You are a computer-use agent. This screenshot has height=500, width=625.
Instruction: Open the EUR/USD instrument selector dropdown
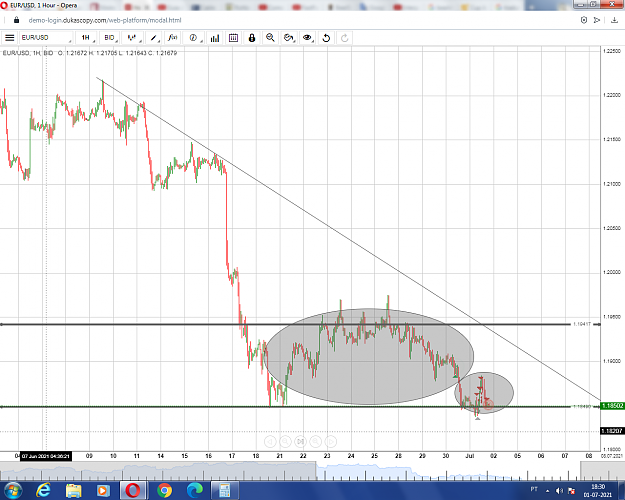click(x=46, y=38)
